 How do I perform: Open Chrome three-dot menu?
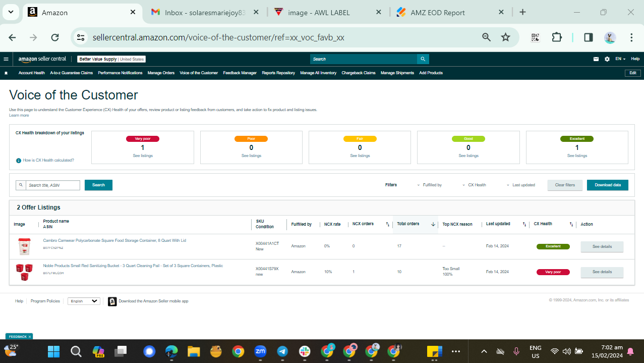(631, 37)
